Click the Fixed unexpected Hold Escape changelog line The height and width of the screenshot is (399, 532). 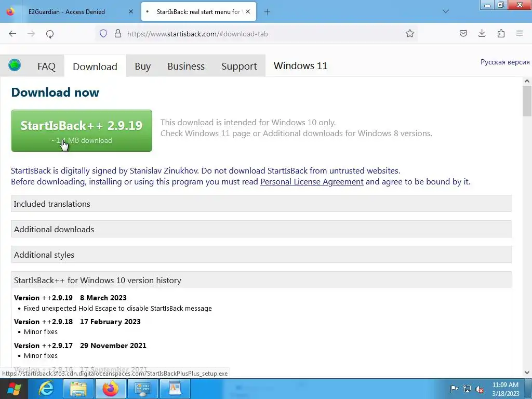(118, 308)
